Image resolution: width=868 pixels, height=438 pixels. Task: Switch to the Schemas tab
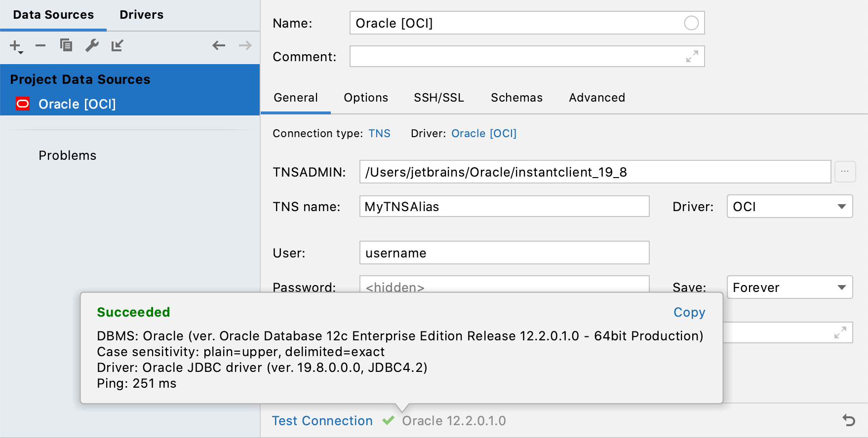point(516,98)
